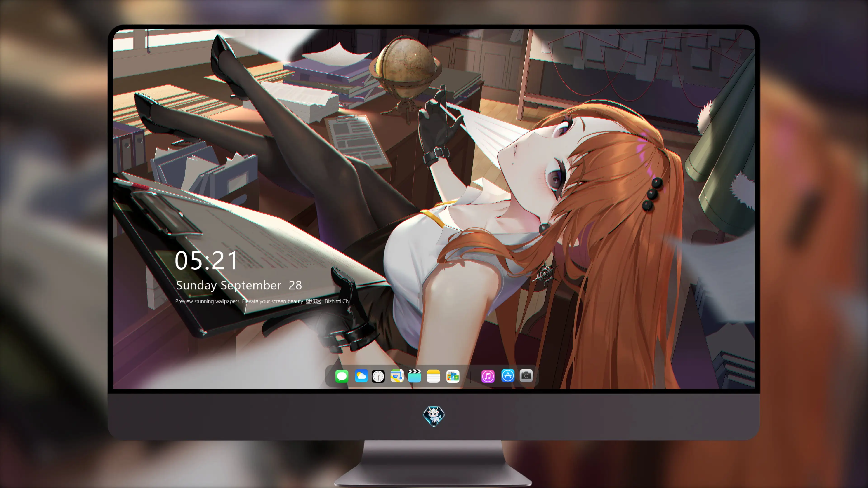Open the green Messages app in the dock
Screen dimensions: 868x488
coord(342,376)
